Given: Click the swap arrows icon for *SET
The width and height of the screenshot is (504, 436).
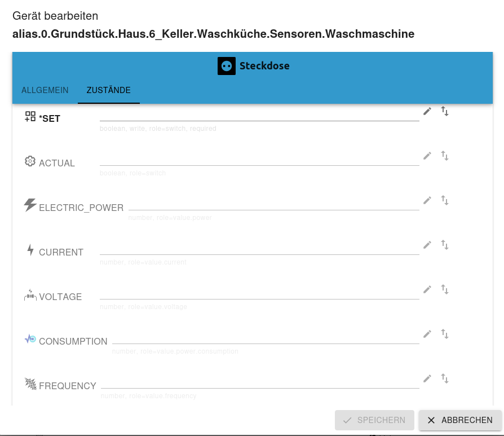Looking at the screenshot, I should pyautogui.click(x=445, y=111).
